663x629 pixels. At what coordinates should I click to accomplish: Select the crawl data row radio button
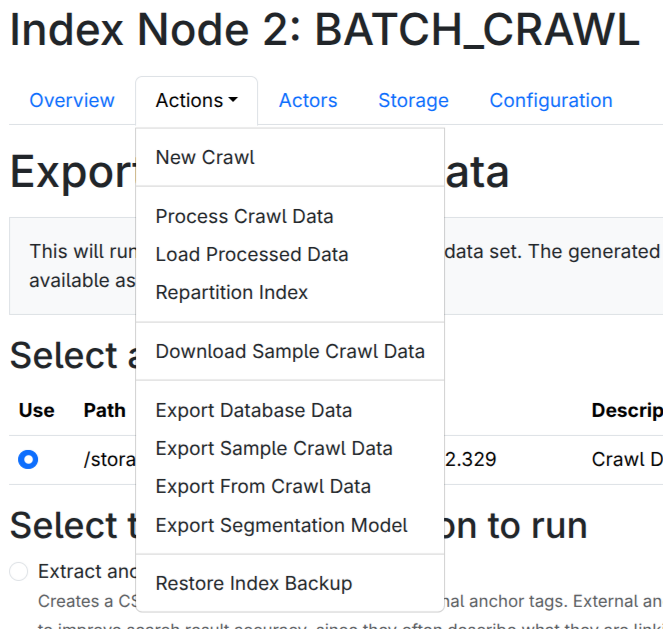(28, 460)
